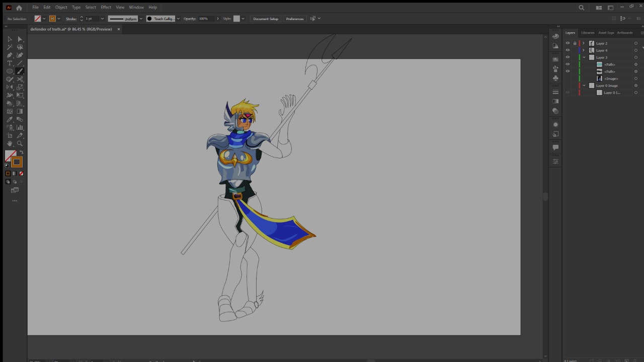Select the Type tool
This screenshot has width=644, height=362.
[x=10, y=63]
